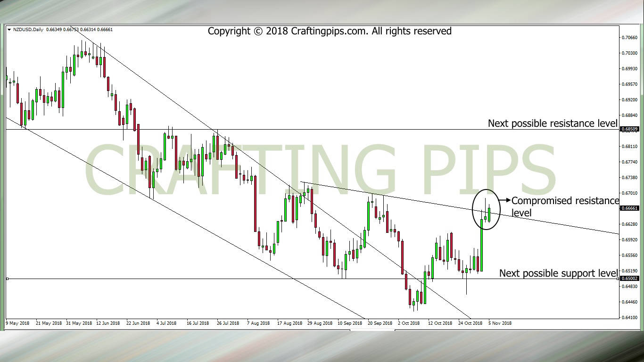Click the 0.69930 price axis label
Image resolution: width=644 pixels, height=362 pixels.
[630, 68]
